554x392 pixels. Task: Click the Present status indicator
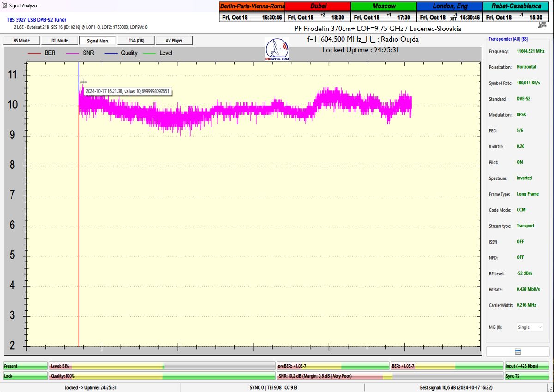(25, 366)
